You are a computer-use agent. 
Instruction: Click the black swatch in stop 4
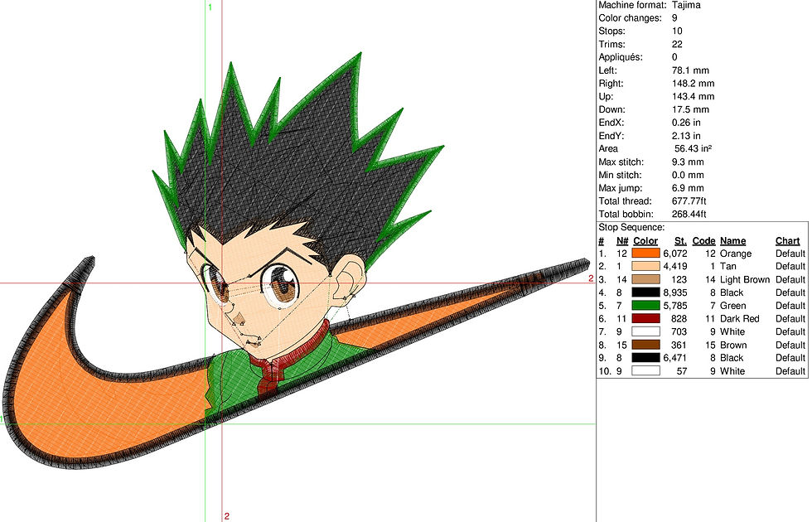(x=645, y=292)
